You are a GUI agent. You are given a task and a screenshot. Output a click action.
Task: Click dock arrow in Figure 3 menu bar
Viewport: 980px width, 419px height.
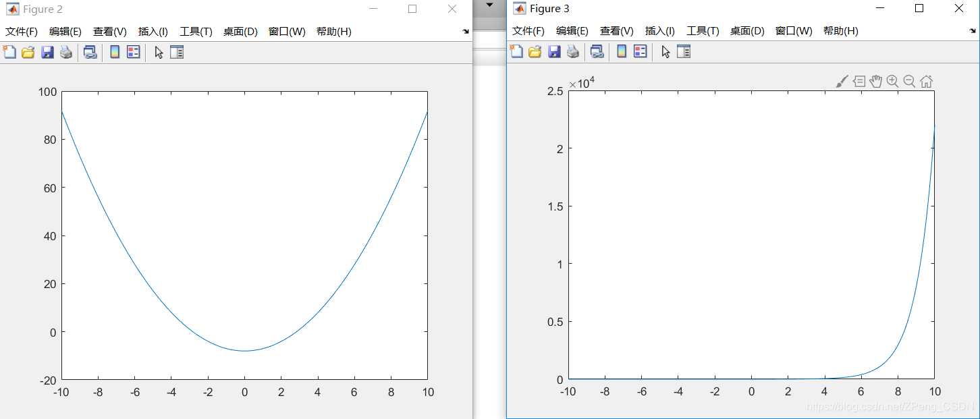point(972,32)
